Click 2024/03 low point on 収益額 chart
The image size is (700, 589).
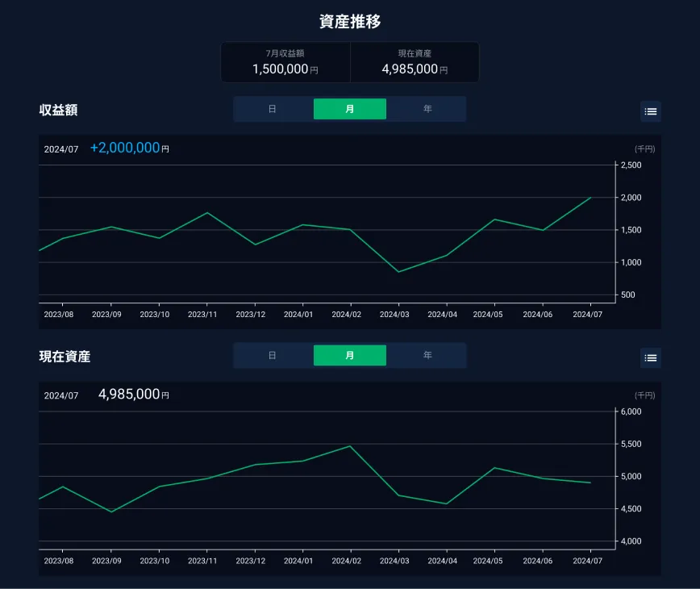pos(398,272)
